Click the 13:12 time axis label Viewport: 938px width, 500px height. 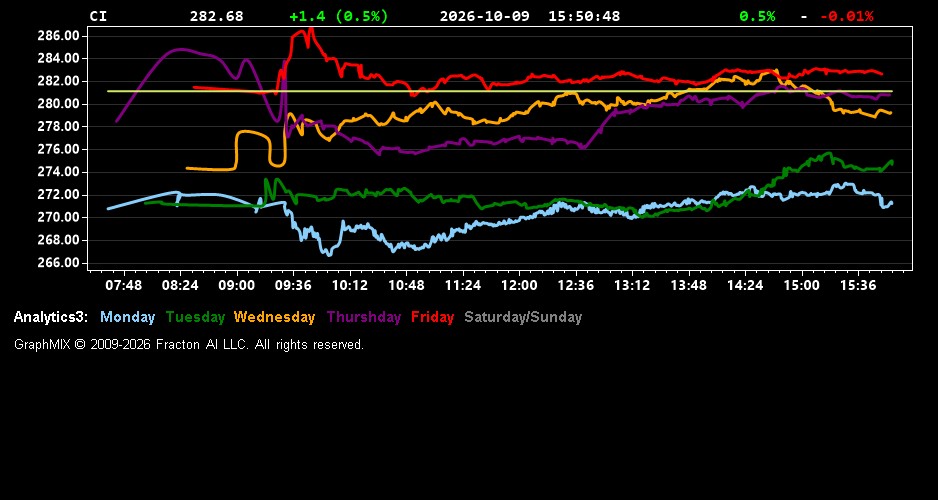[x=632, y=286]
